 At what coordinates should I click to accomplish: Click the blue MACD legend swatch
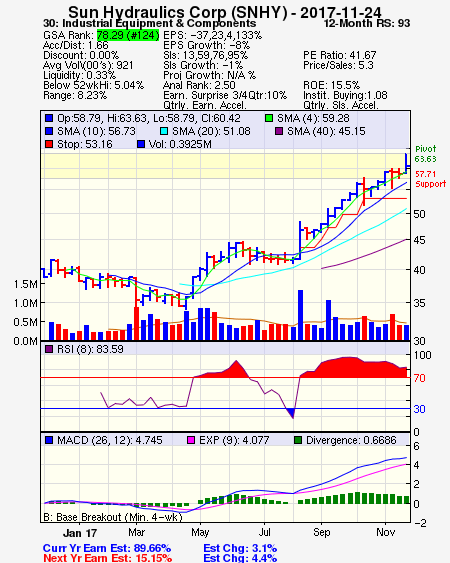[x=49, y=440]
